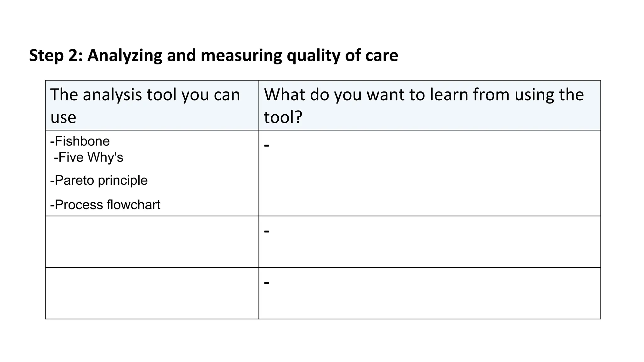Click the 'The analysis tool you can use' header cell

[x=152, y=105]
